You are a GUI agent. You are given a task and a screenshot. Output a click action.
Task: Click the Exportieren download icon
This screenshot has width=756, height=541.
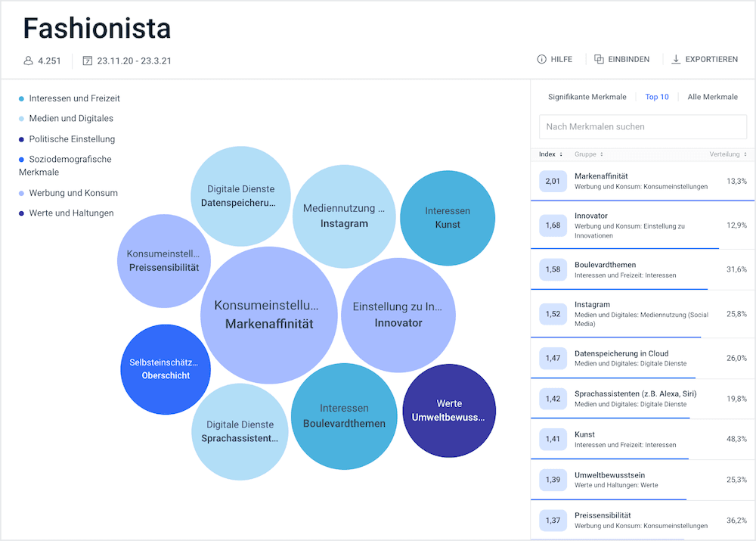(x=676, y=60)
